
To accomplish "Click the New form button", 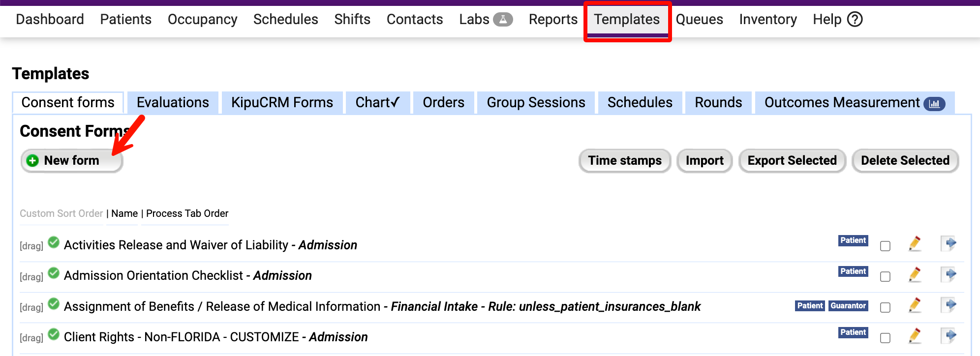I will click(x=72, y=161).
